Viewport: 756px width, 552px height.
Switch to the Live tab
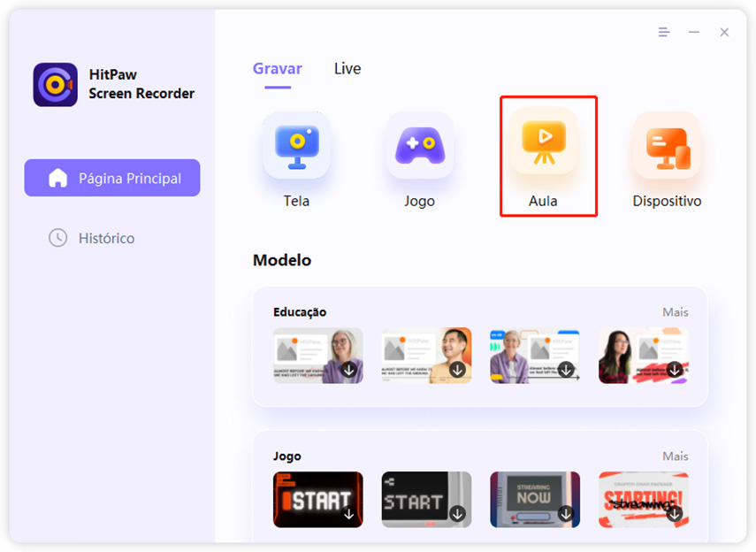click(x=347, y=68)
